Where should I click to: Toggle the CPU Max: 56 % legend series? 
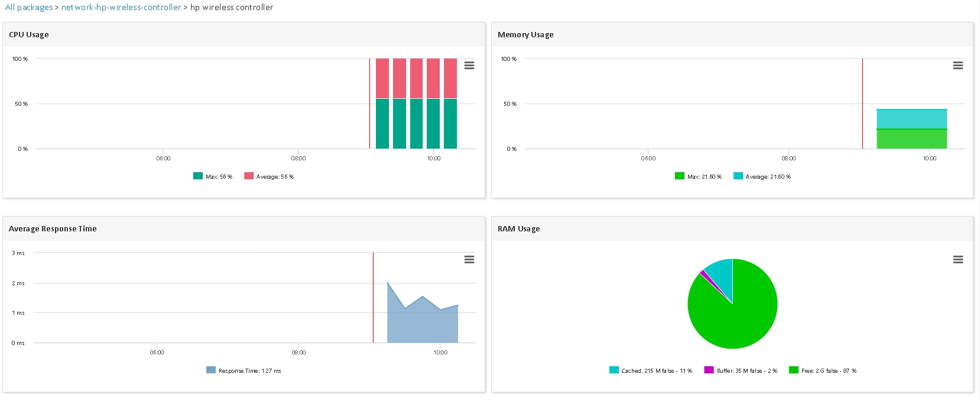point(213,176)
